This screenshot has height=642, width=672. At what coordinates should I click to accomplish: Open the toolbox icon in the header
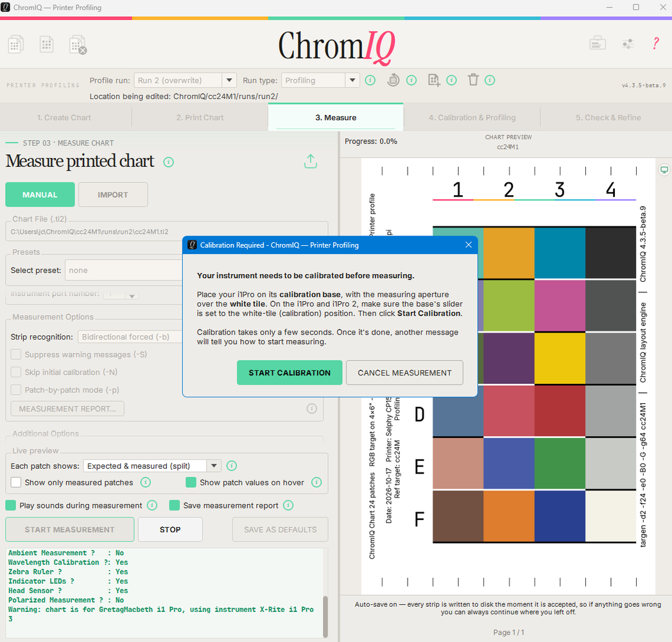pos(597,43)
